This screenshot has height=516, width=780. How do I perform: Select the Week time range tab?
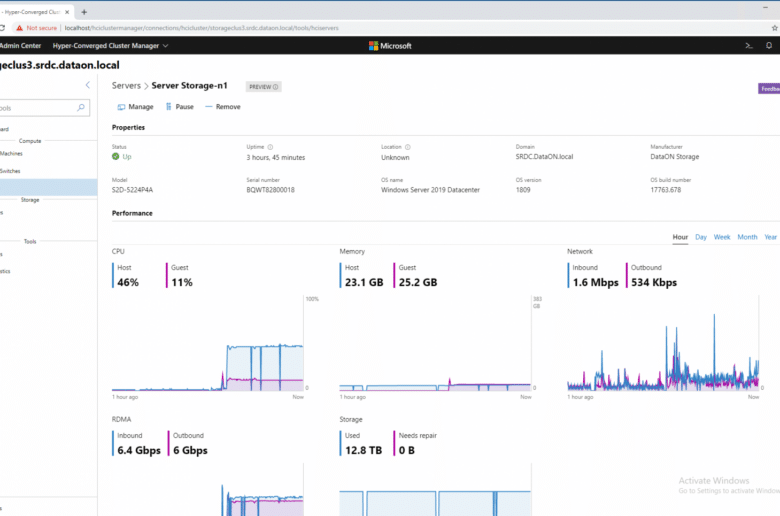point(722,237)
